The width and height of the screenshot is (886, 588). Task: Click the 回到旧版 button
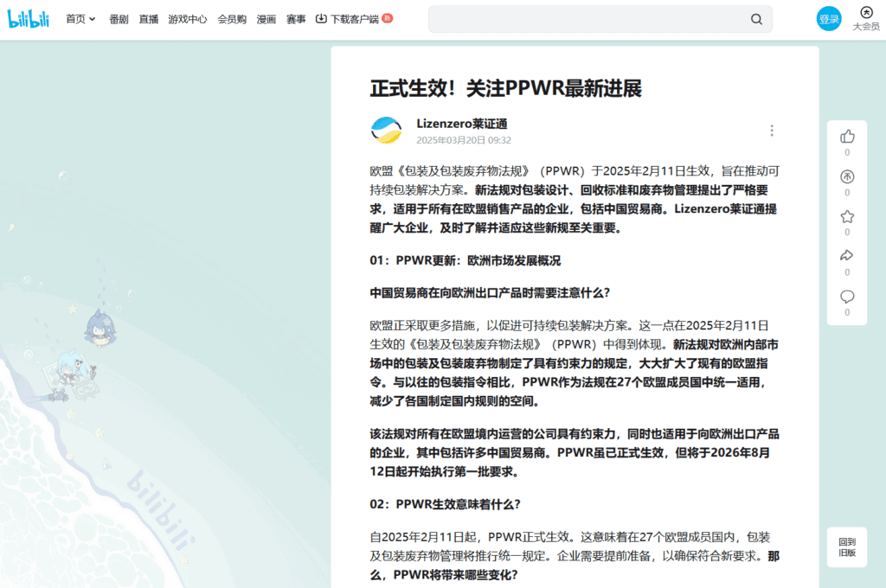[846, 546]
